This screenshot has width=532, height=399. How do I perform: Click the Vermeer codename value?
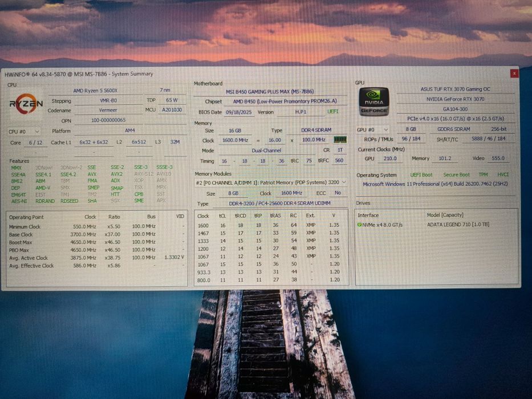click(108, 110)
